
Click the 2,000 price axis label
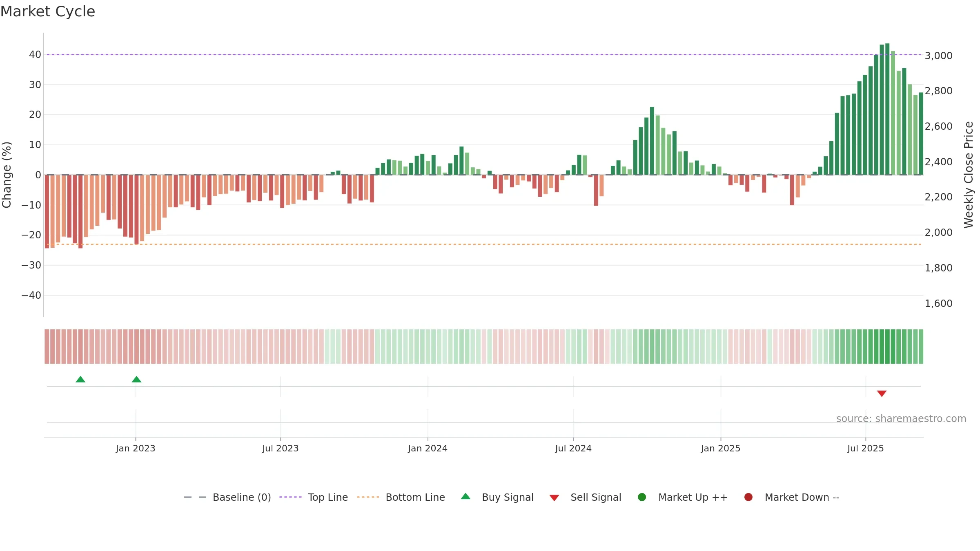pyautogui.click(x=939, y=233)
